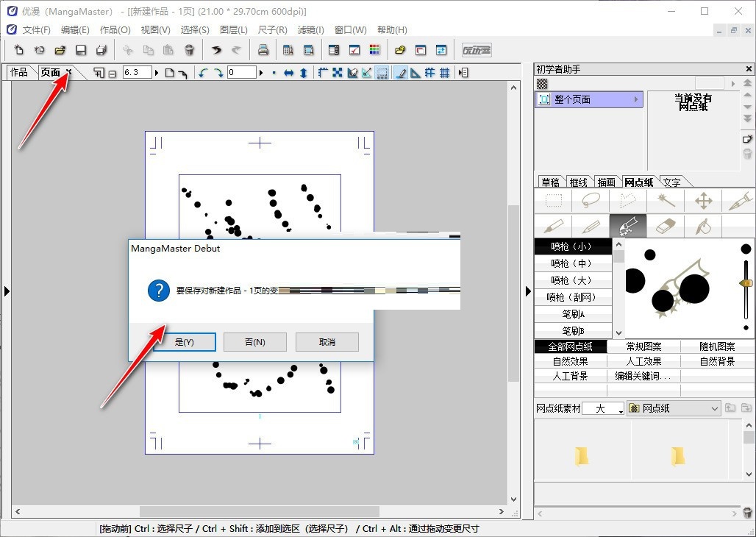Screen dimensions: 756x537
Task: Rotate the view counterclockwise with the blue arrow
Action: 203,73
